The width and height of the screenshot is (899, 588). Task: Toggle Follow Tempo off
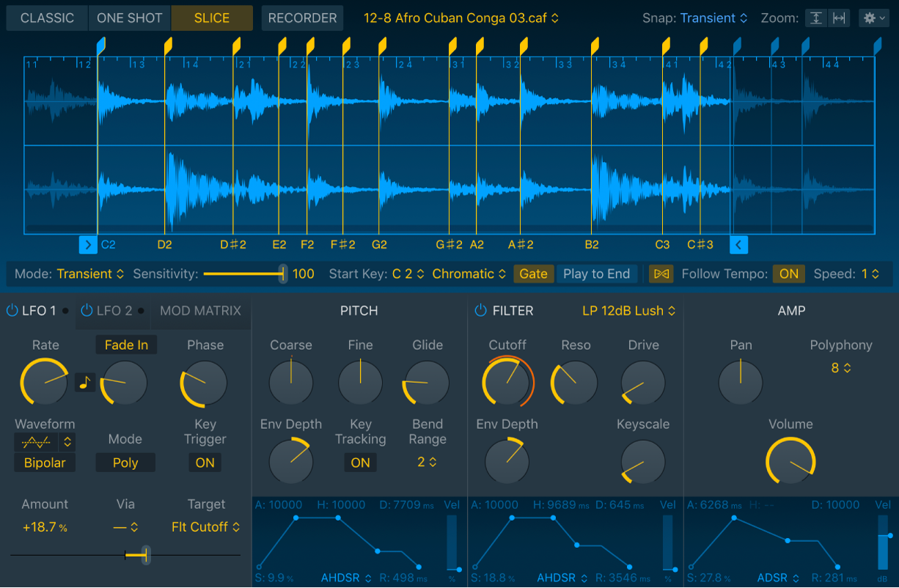tap(788, 273)
